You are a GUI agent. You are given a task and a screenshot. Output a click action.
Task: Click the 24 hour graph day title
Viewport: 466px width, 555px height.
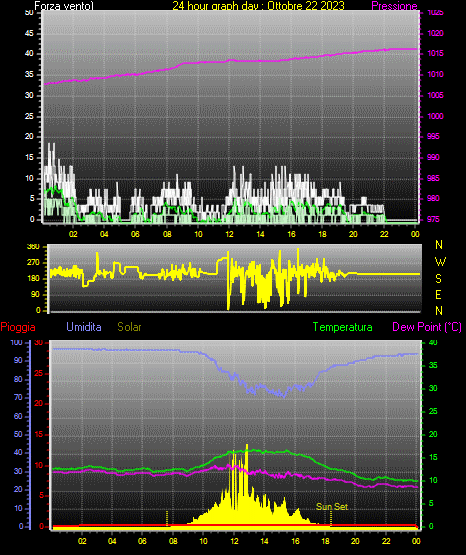point(258,6)
